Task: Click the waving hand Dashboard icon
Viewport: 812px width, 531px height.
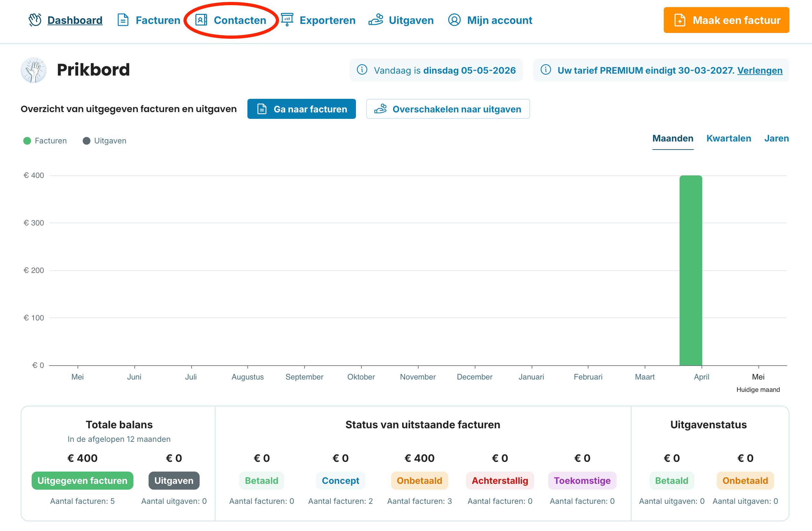Action: [x=35, y=20]
